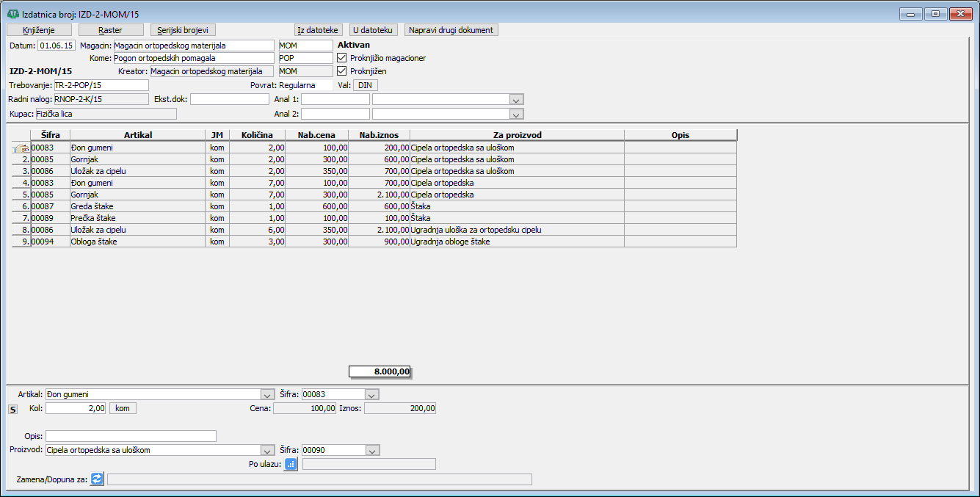Click the row pointer icon on row one
Viewport: 980px width, 497px height.
21,148
